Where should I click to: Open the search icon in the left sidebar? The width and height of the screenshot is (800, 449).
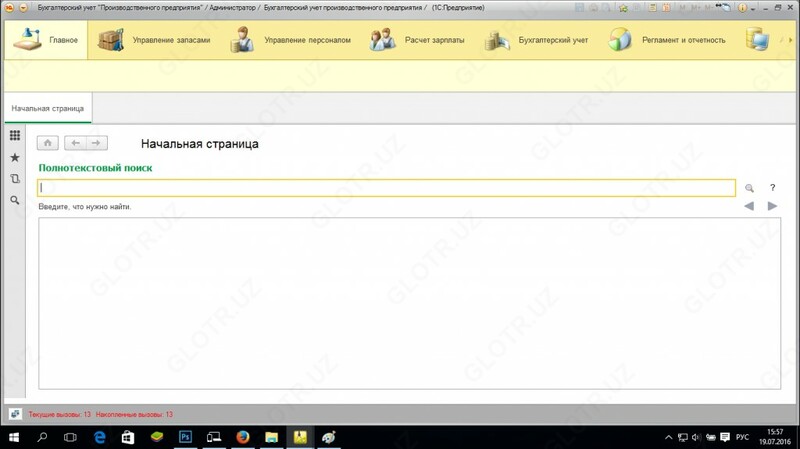coord(15,200)
